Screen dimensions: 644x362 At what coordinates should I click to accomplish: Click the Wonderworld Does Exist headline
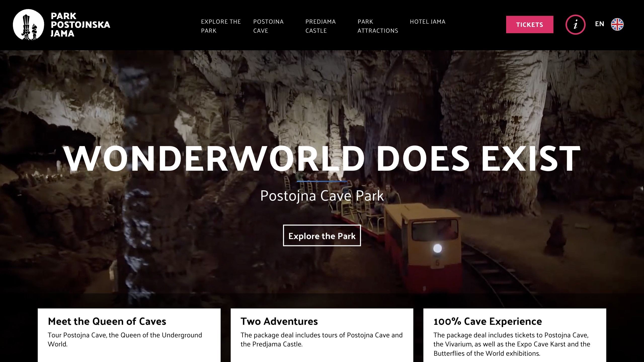(x=322, y=159)
